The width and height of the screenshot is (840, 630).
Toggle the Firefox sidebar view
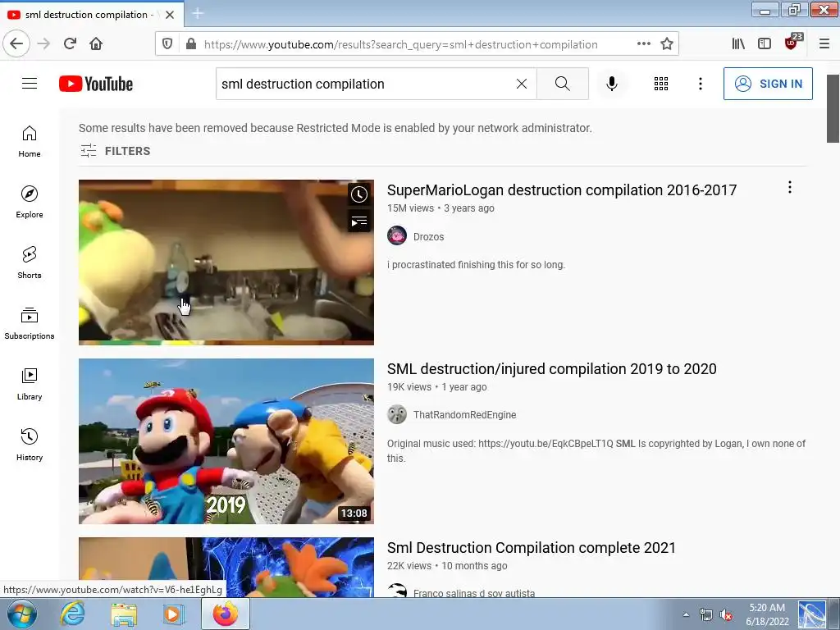pos(765,43)
